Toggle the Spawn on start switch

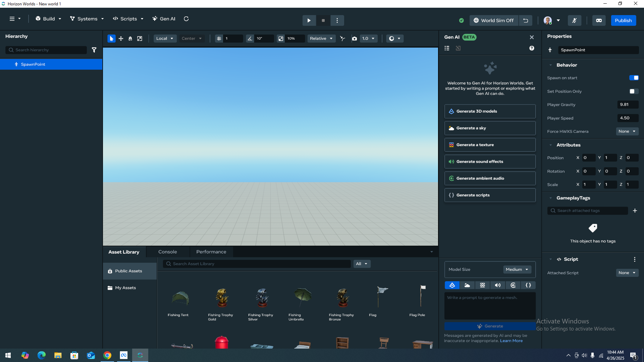pyautogui.click(x=634, y=78)
